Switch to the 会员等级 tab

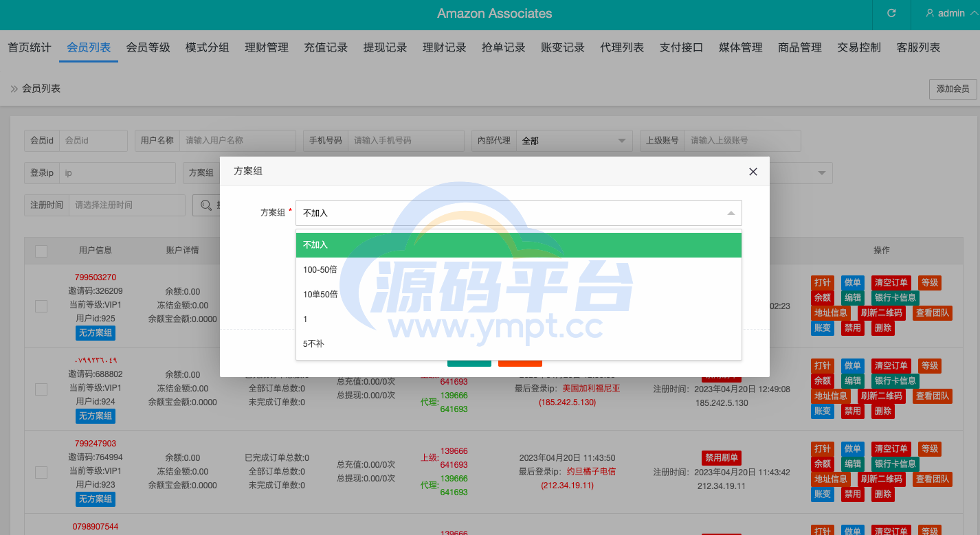tap(148, 47)
